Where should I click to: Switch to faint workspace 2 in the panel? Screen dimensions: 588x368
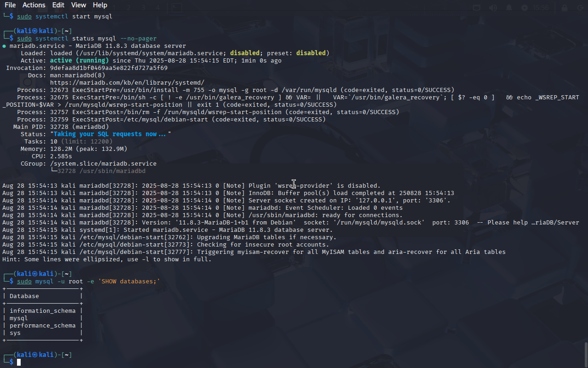[129, 8]
